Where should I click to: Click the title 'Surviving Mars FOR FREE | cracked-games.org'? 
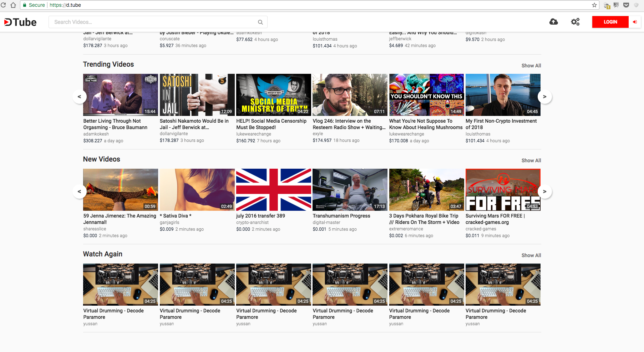(x=495, y=219)
